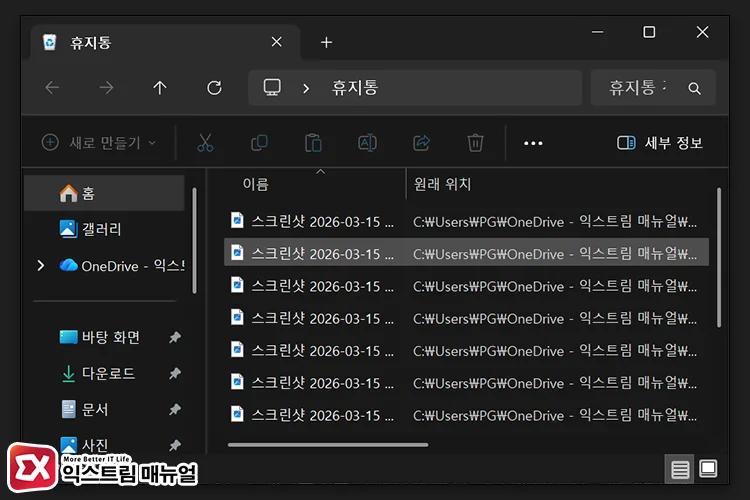Viewport: 750px width, 500px height.
Task: Open 바탕 화면 in quick access
Action: click(x=99, y=337)
